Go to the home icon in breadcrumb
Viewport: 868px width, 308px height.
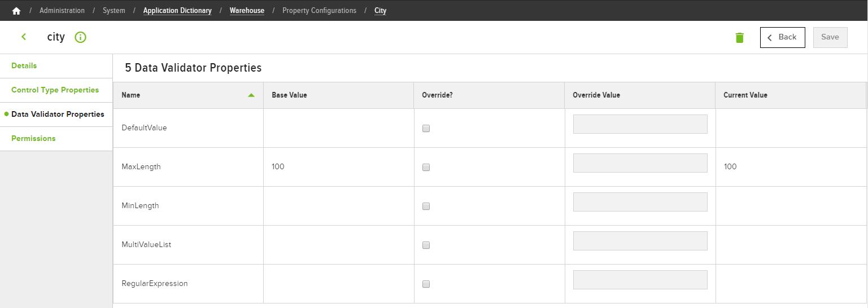16,11
